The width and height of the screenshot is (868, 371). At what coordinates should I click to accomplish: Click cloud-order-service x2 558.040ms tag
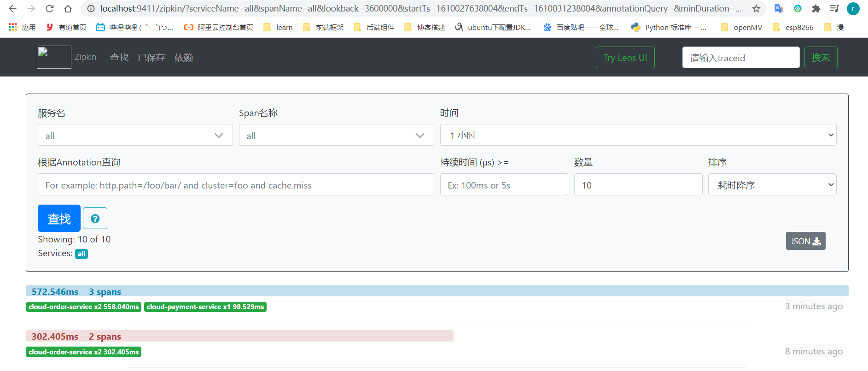(83, 307)
